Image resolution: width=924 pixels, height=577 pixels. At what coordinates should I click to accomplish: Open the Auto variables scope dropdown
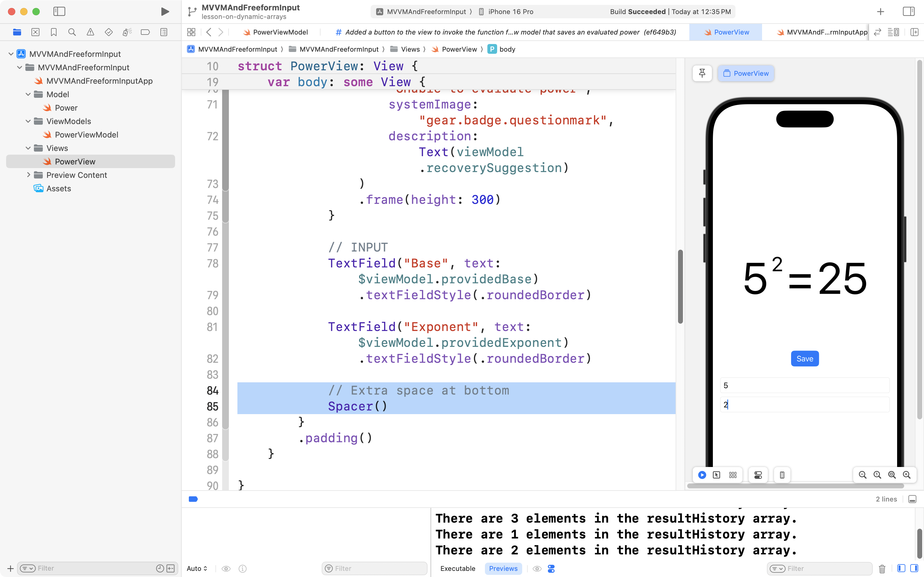(197, 569)
